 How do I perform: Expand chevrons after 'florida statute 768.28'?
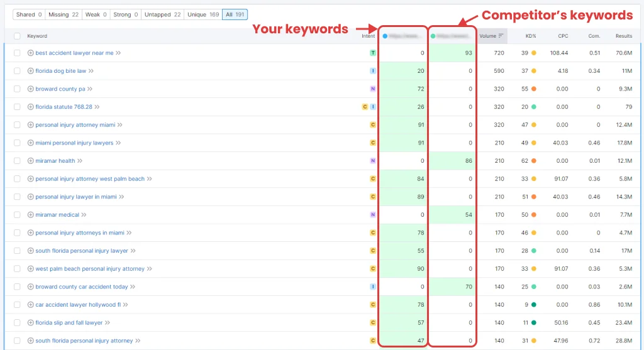(97, 107)
